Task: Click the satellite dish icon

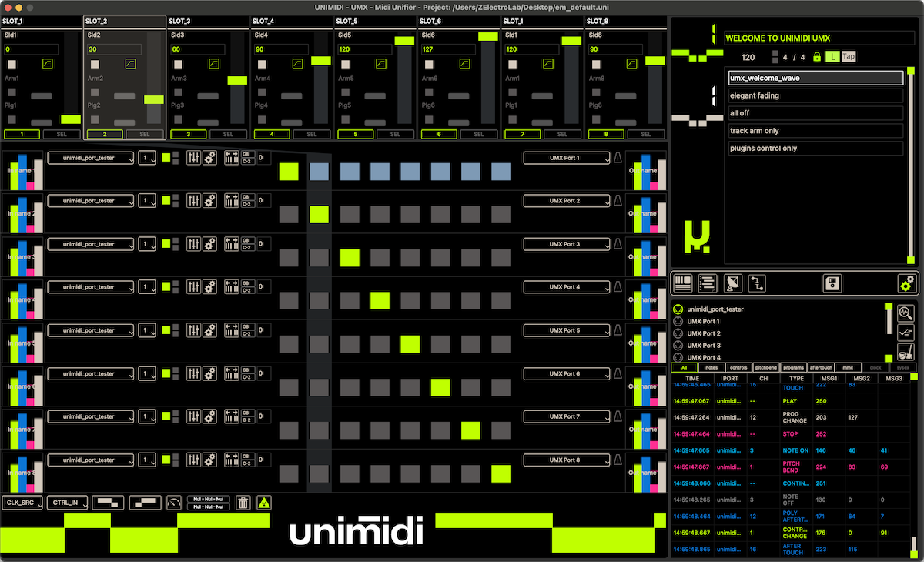Action: coord(733,283)
